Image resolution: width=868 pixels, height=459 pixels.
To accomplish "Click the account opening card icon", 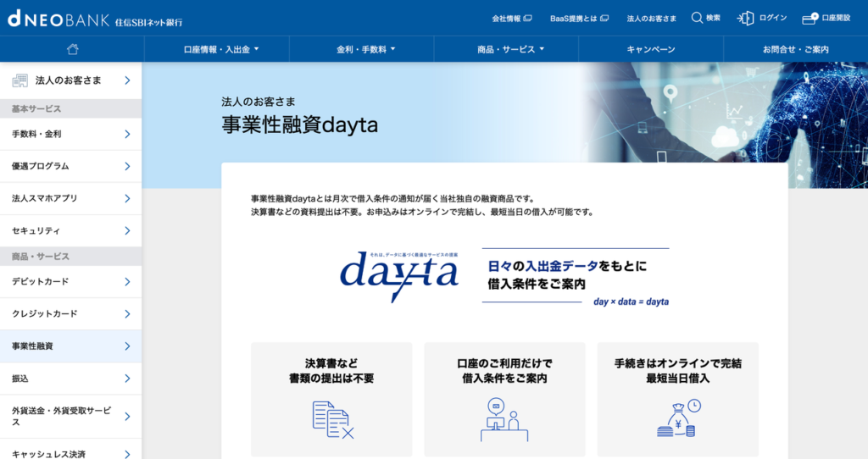I will point(810,19).
